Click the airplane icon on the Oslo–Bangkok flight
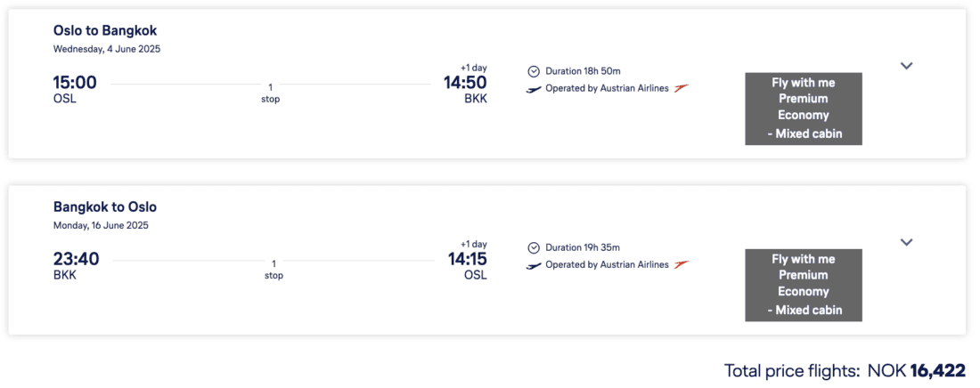This screenshot has height=388, width=980. pyautogui.click(x=534, y=89)
